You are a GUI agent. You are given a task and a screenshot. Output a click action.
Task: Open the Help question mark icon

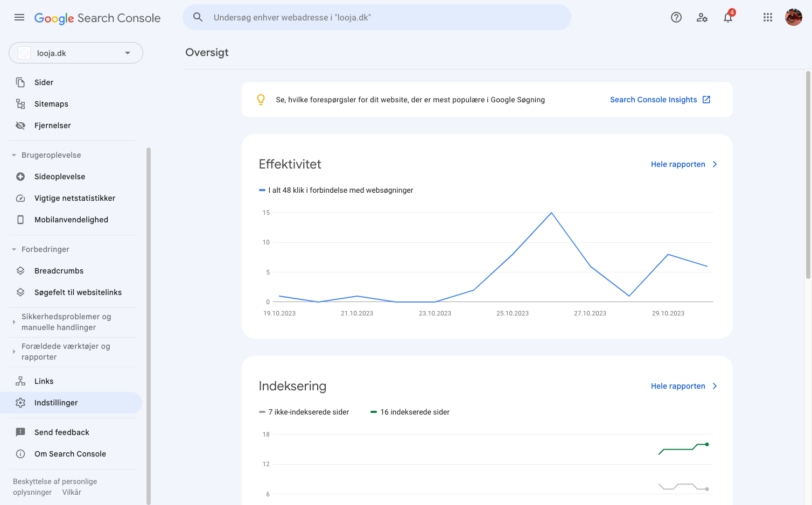pos(676,17)
